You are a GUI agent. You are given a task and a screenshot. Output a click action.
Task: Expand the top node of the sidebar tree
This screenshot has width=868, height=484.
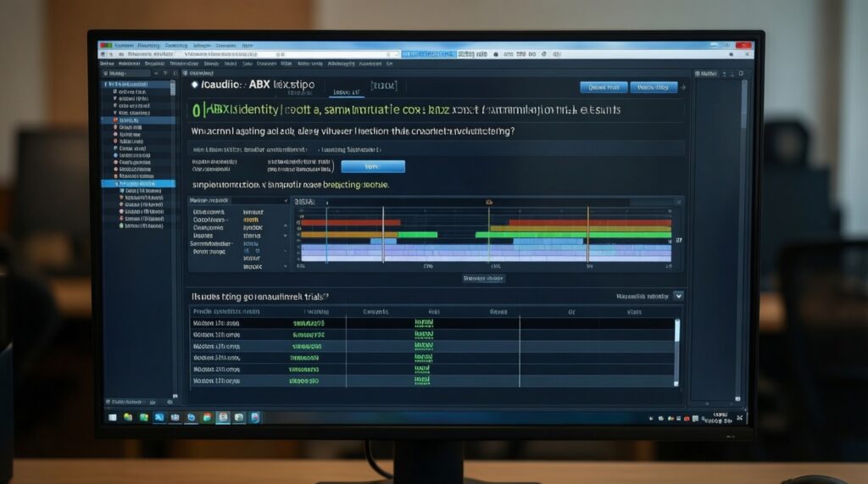[106, 86]
